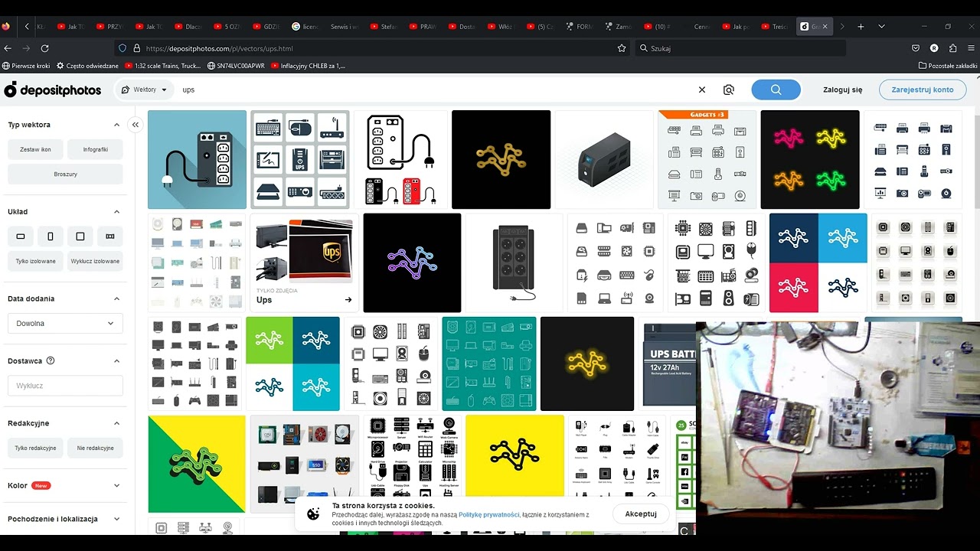Image resolution: width=980 pixels, height=551 pixels.
Task: Toggle Tylko izolowane filter
Action: coord(35,261)
